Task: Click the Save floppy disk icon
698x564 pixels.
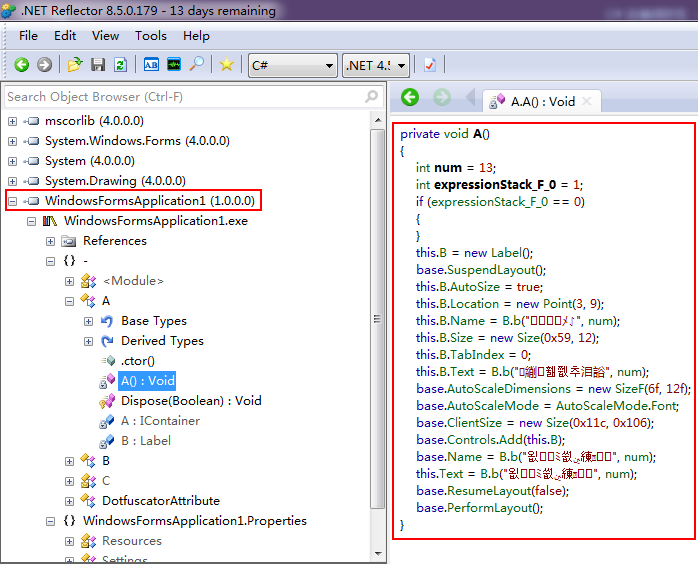Action: [98, 65]
